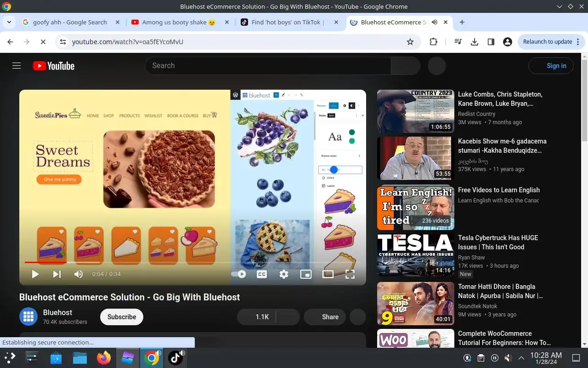Screen dimensions: 588x368
Task: Toggle Chrome side panel
Action: [x=491, y=41]
